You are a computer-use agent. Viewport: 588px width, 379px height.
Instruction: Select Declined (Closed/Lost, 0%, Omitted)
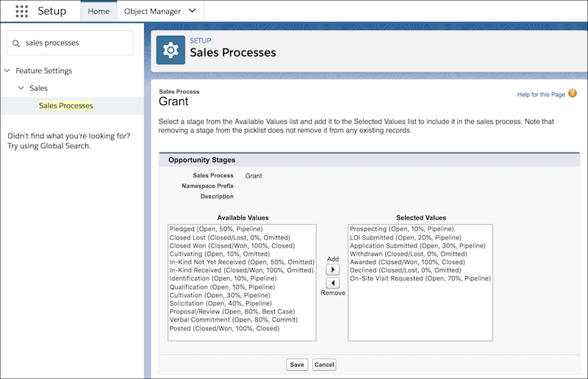406,270
